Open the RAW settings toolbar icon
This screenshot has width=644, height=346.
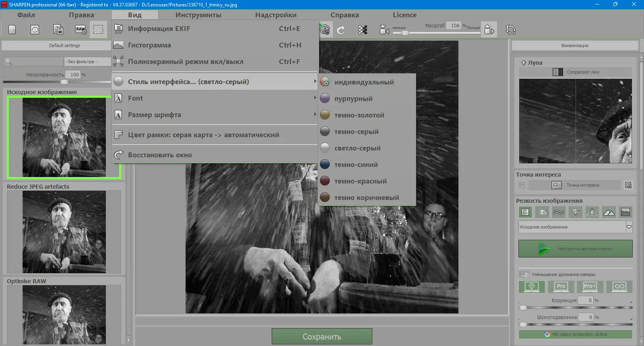[81, 30]
